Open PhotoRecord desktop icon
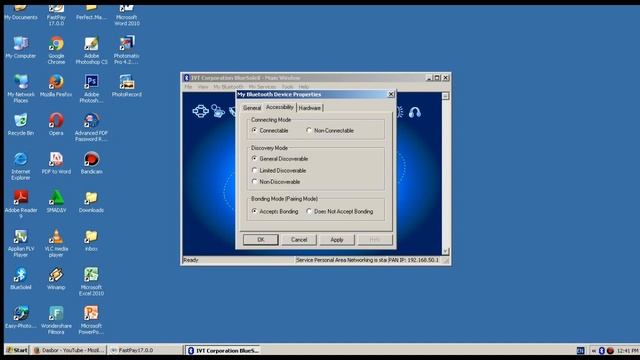This screenshot has width=640, height=360. pos(127,86)
